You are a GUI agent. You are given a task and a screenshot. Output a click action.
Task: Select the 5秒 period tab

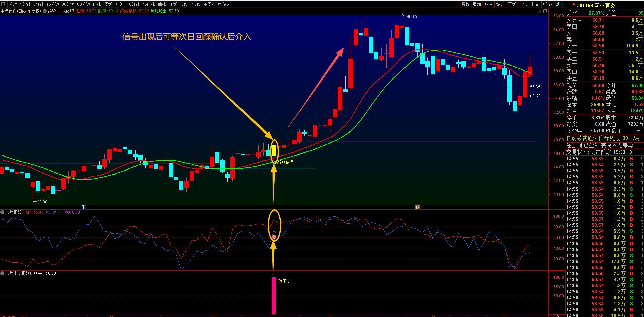pos(185,4)
